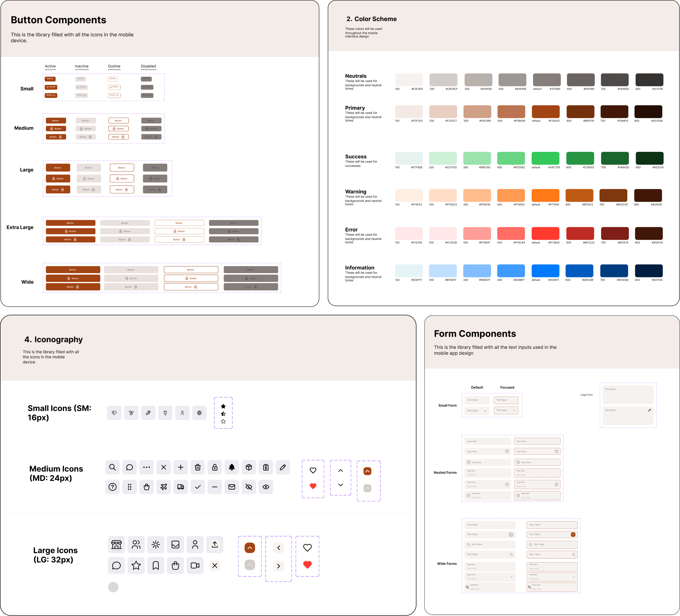Click the large outline button with lock
This screenshot has height=616, width=680.
coord(122,179)
